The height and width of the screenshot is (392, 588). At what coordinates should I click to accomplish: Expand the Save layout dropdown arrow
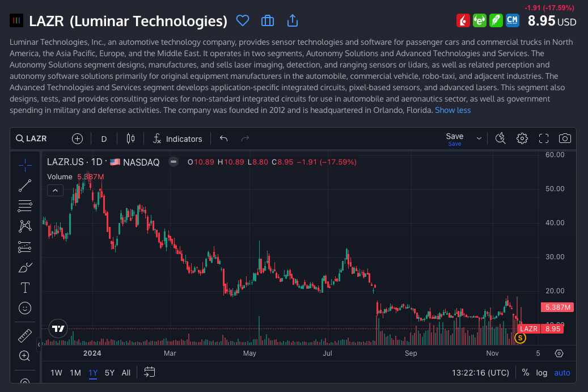tap(479, 139)
